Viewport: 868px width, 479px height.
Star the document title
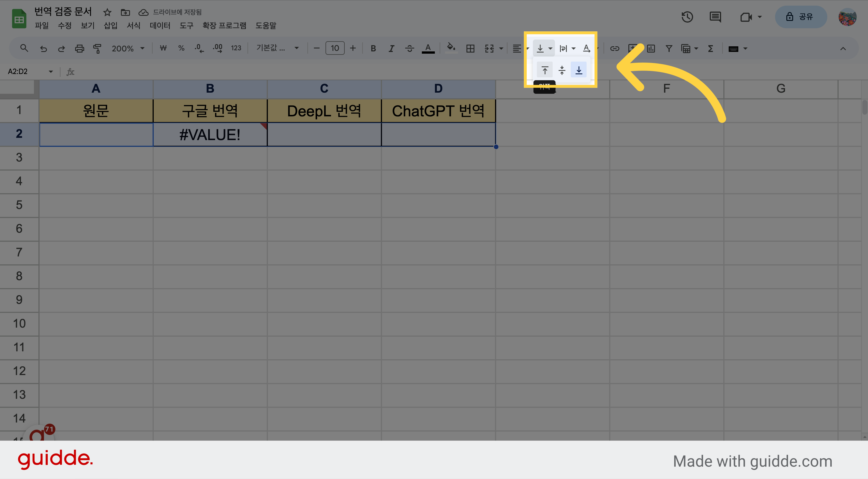point(107,12)
